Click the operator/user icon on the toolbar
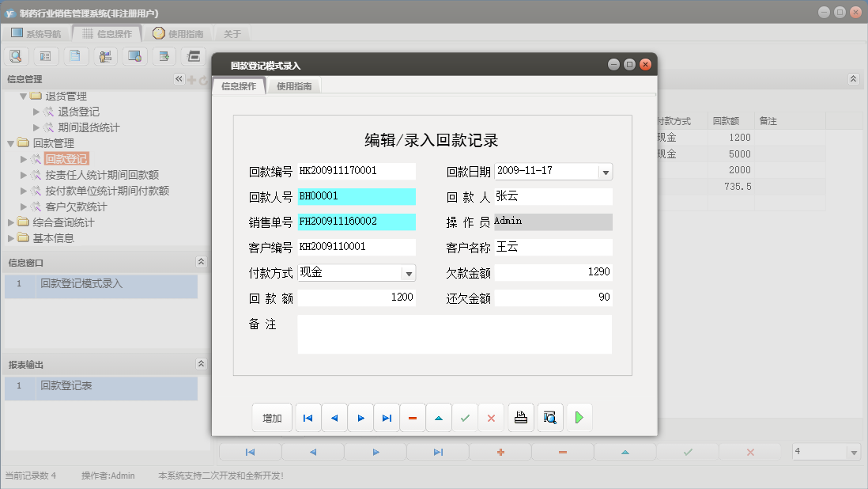This screenshot has height=489, width=868. (x=103, y=55)
